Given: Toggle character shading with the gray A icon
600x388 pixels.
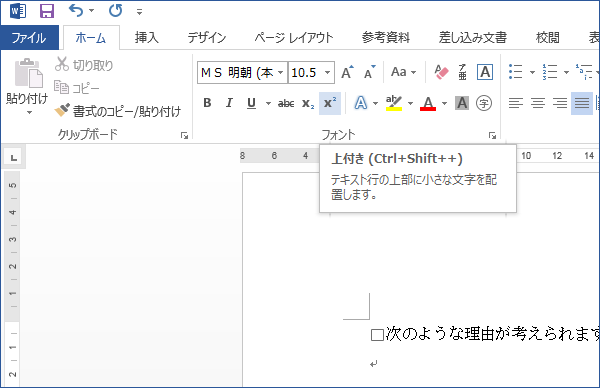Looking at the screenshot, I should pos(462,103).
